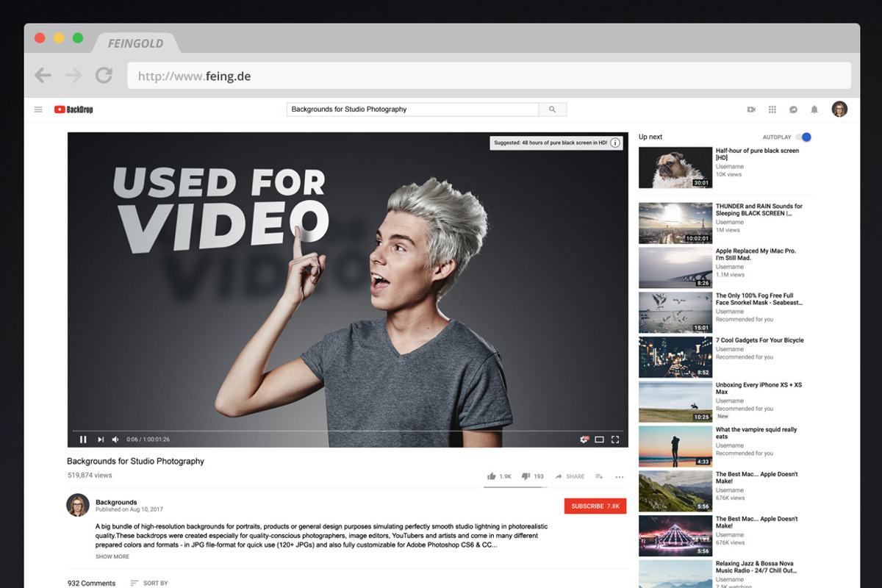This screenshot has width=882, height=588.
Task: Open 'Unboxing Every iPhone XS' video
Action: click(x=675, y=401)
